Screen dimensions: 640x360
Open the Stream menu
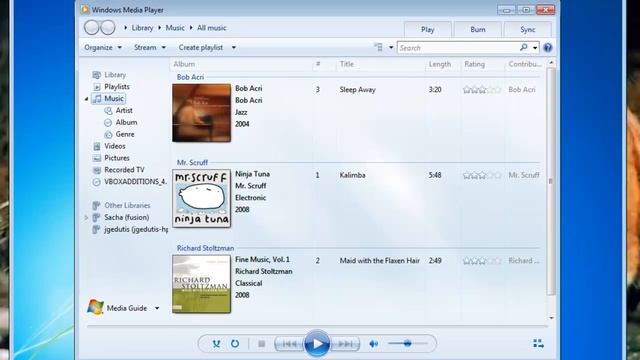pyautogui.click(x=150, y=47)
